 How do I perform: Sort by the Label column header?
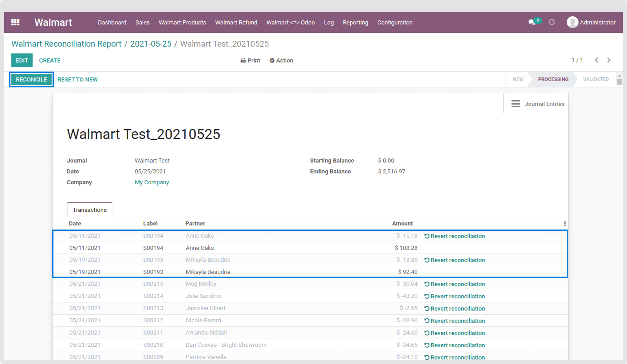pyautogui.click(x=150, y=224)
